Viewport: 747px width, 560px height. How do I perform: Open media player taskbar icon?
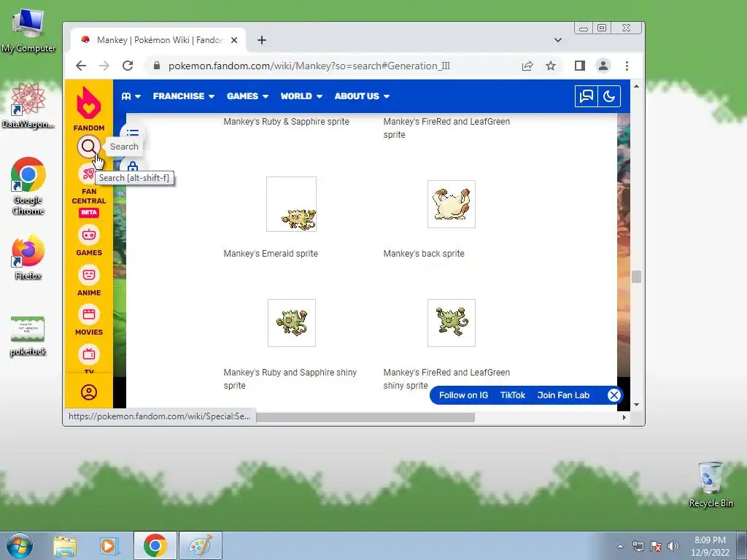click(x=109, y=545)
